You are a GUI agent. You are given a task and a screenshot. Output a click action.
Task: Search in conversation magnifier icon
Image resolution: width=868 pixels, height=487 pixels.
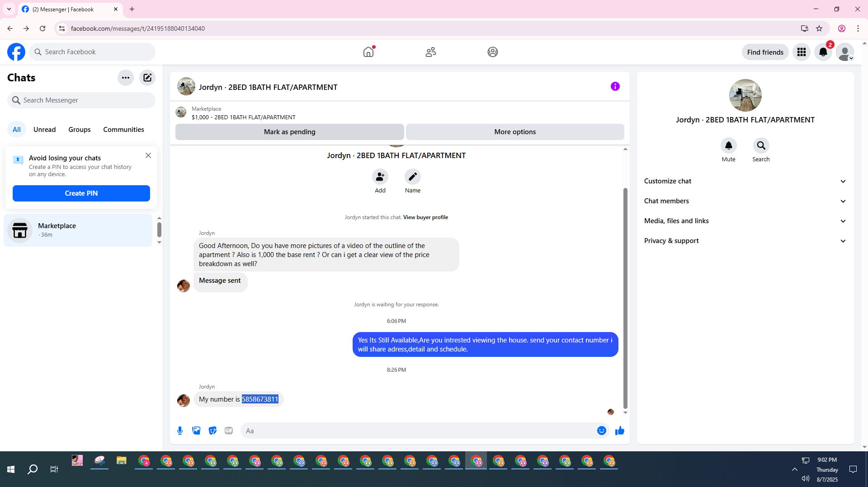point(761,145)
